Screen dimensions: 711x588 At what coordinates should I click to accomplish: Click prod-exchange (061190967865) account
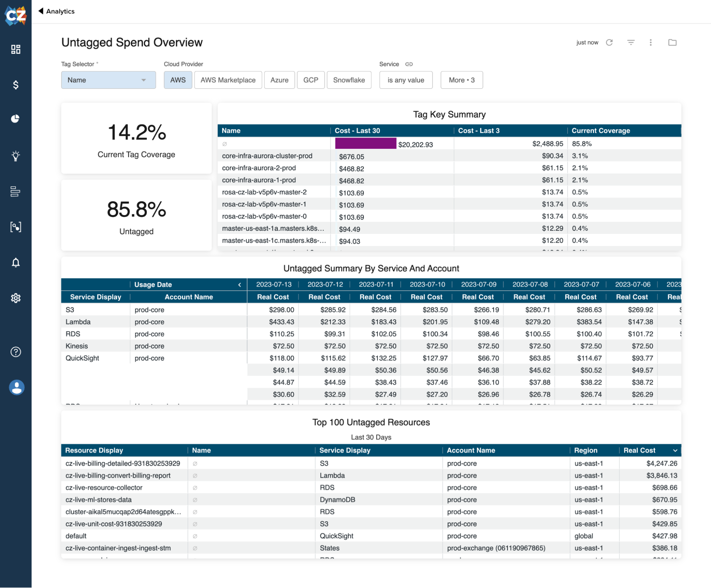(496, 548)
